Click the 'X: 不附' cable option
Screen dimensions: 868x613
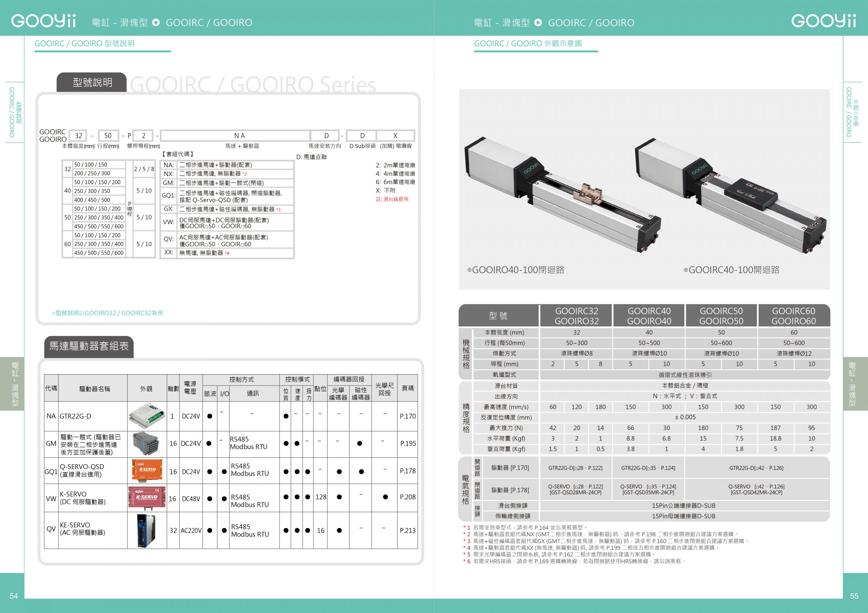(386, 190)
